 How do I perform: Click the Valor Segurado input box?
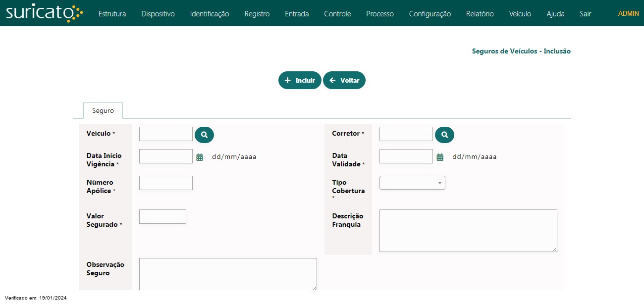pos(162,216)
